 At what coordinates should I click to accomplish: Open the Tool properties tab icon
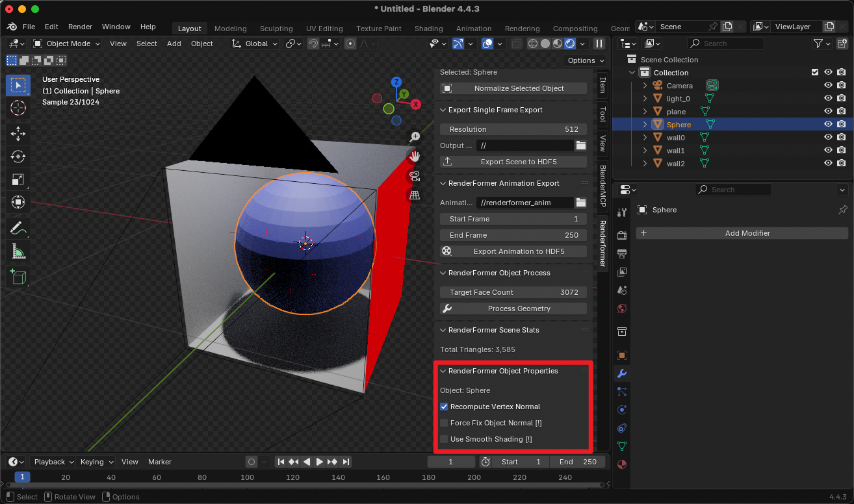622,212
